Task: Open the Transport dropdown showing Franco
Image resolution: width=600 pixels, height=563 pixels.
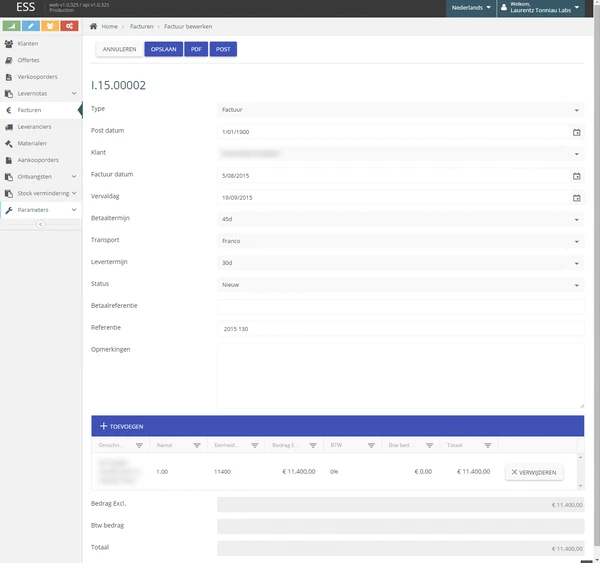Action: 400,241
